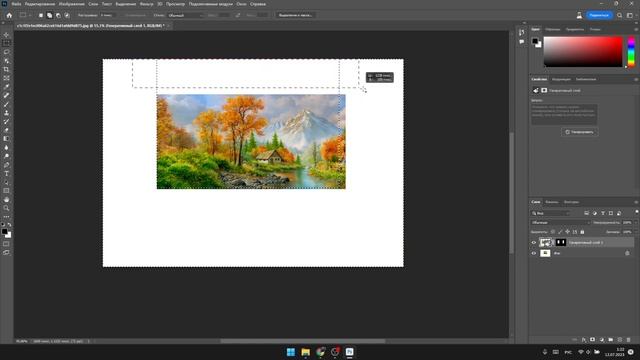
Task: Open the Edit menu
Action: click(40, 4)
